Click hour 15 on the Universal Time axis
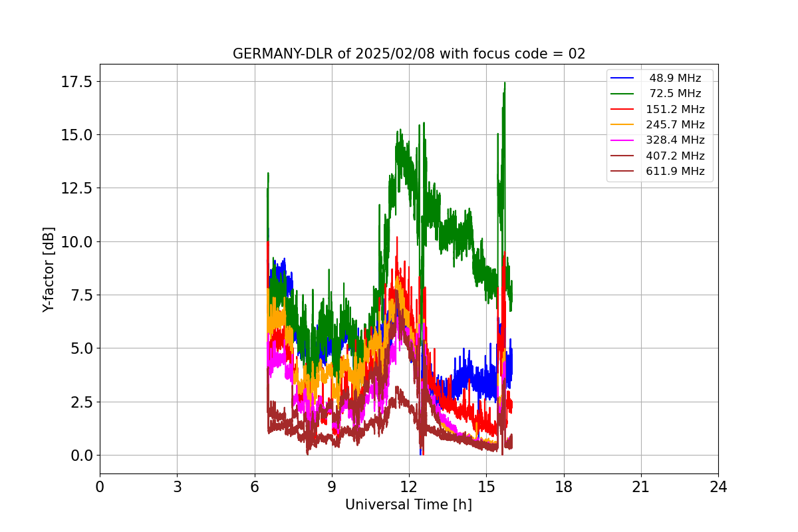Viewport: 798px width, 532px height. tap(486, 487)
